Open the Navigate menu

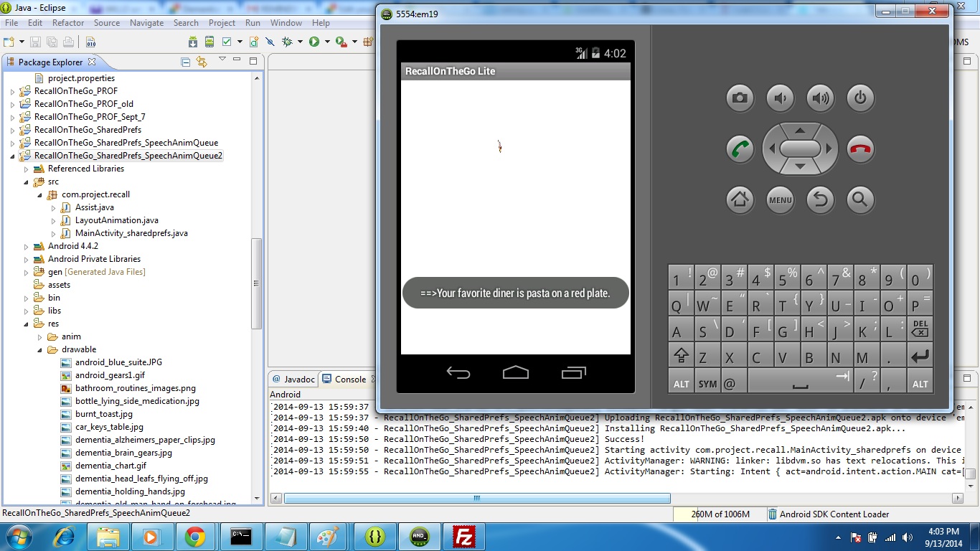coord(146,23)
